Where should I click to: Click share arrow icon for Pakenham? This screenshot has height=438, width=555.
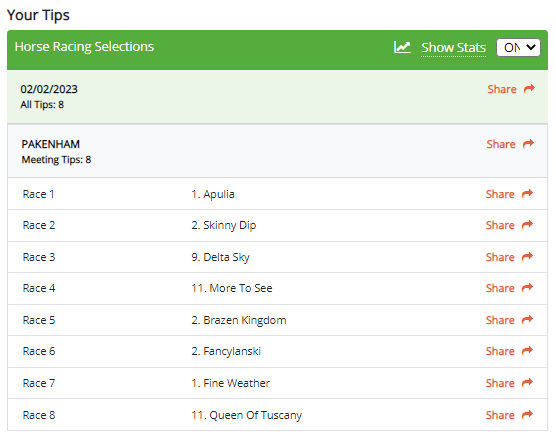528,144
